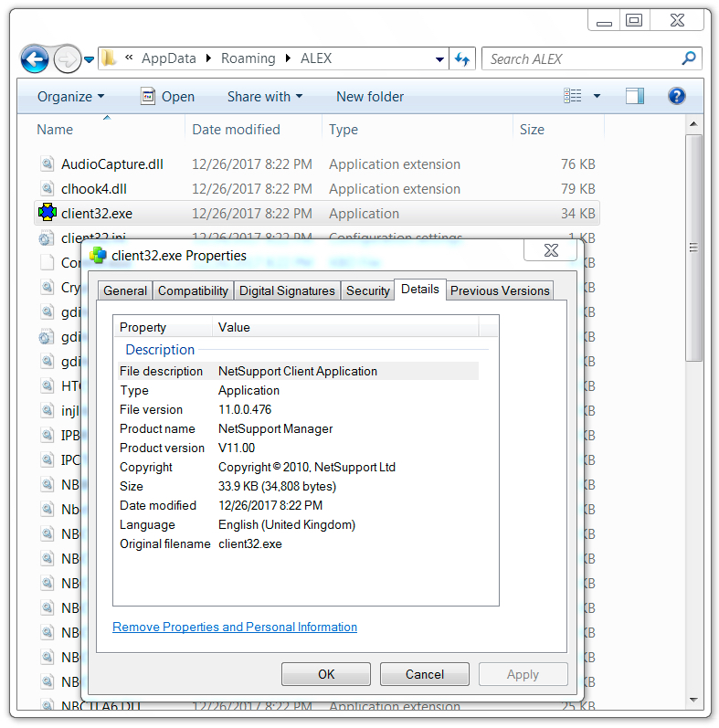
Task: Open the Digital Signatures tab
Action: point(287,290)
